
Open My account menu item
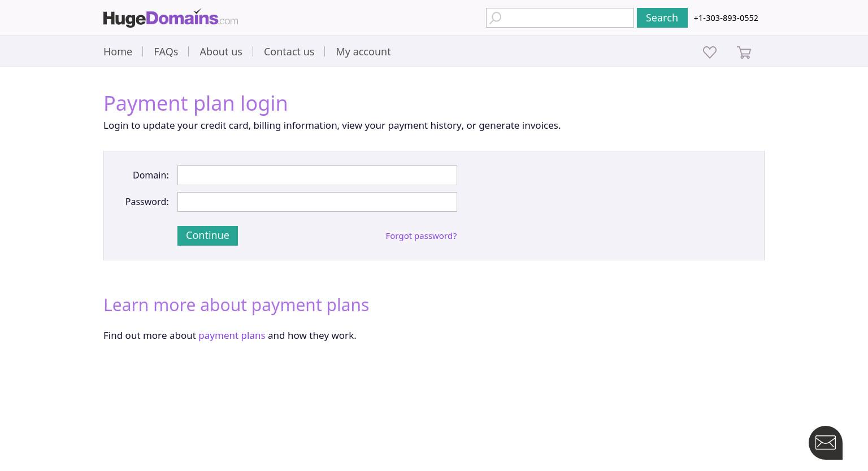click(x=363, y=51)
